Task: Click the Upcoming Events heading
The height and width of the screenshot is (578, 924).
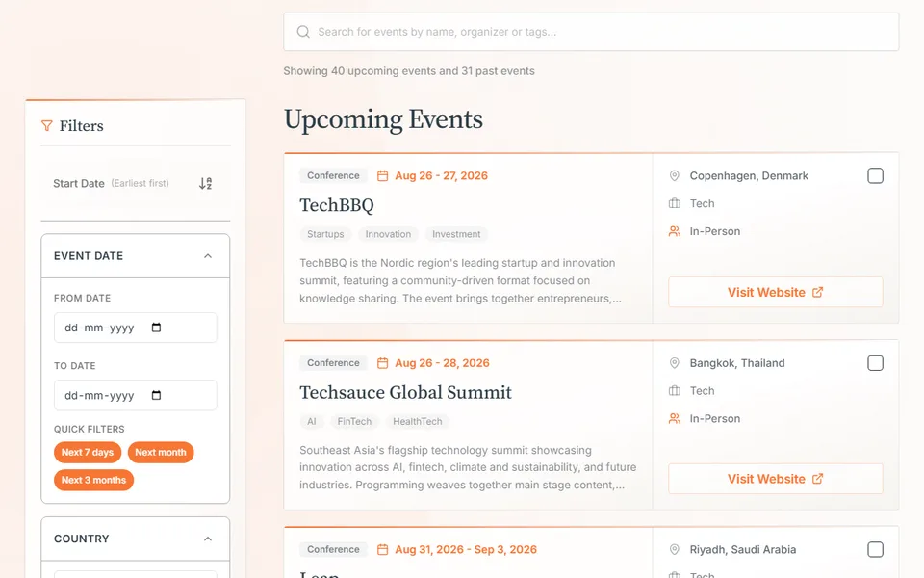Action: coord(383,119)
